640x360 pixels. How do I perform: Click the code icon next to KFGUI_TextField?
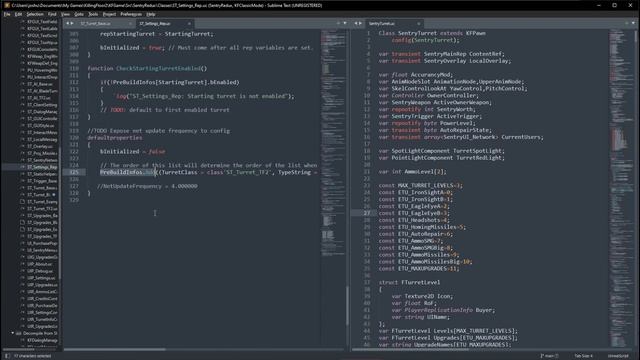23,22
